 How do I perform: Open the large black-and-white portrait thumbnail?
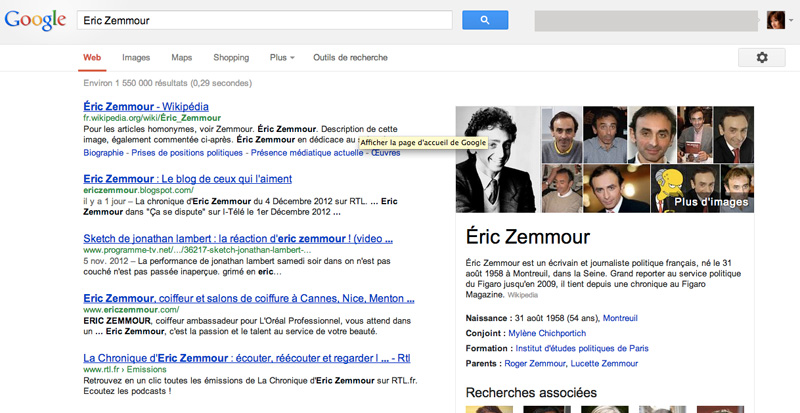coord(497,159)
